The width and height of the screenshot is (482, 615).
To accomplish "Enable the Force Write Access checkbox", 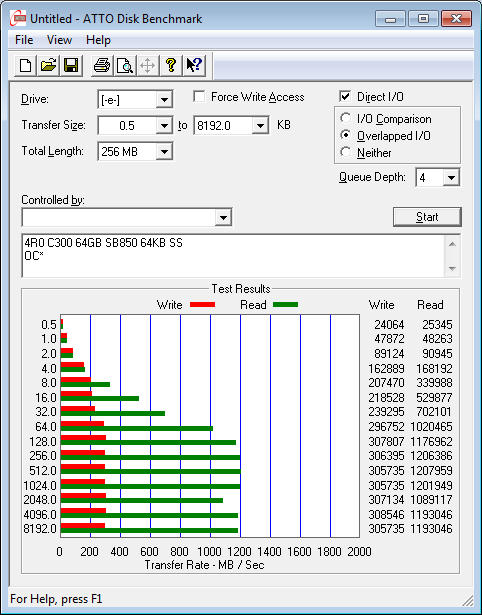I will (x=199, y=96).
